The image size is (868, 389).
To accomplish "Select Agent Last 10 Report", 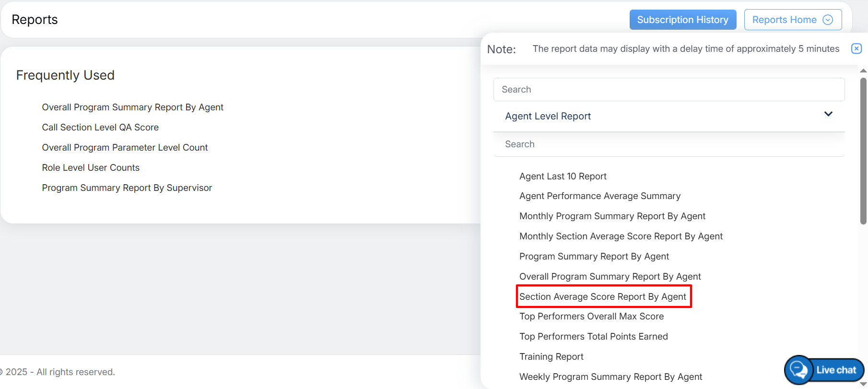I will coord(563,177).
